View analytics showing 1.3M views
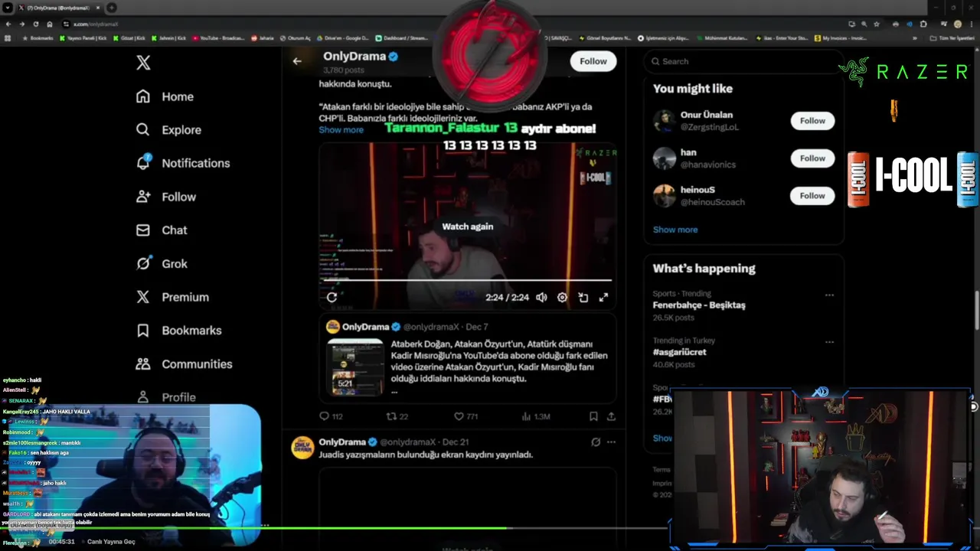 [535, 416]
